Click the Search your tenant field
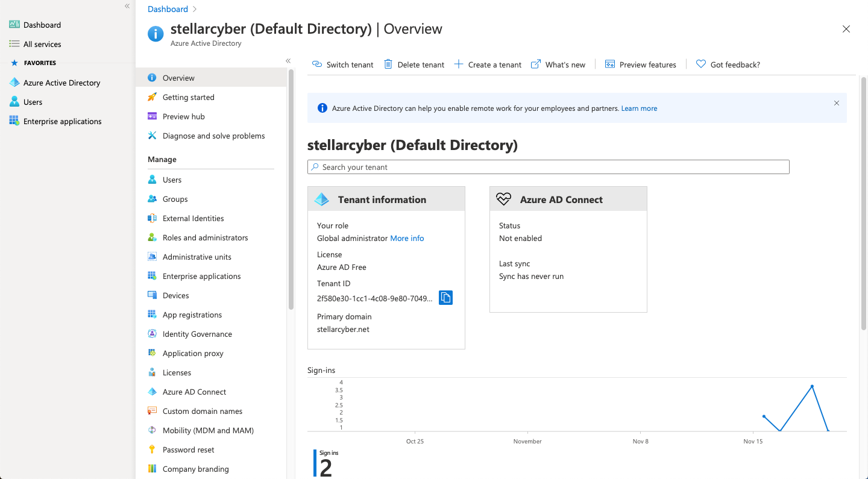This screenshot has width=868, height=479. point(548,167)
